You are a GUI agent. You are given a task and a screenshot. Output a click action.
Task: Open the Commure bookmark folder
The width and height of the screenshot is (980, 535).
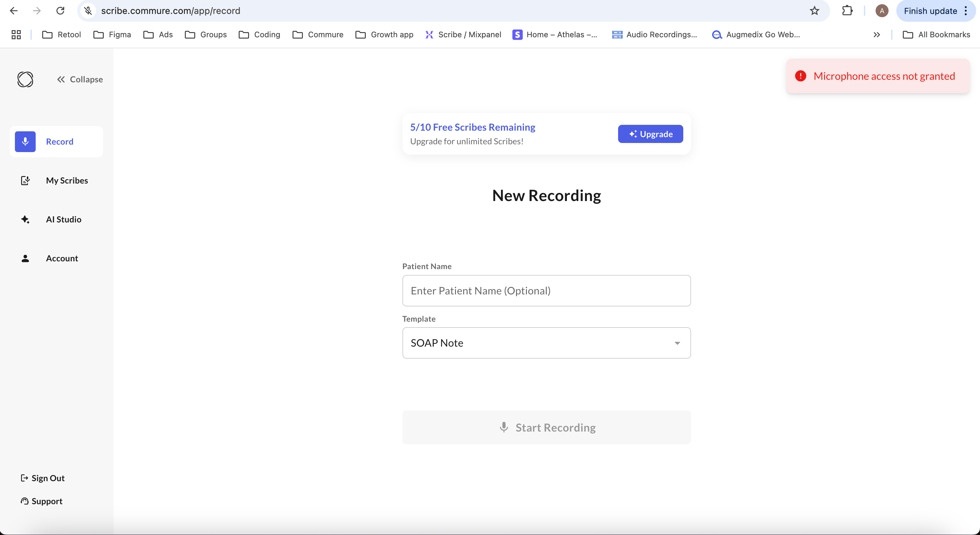pyautogui.click(x=318, y=35)
